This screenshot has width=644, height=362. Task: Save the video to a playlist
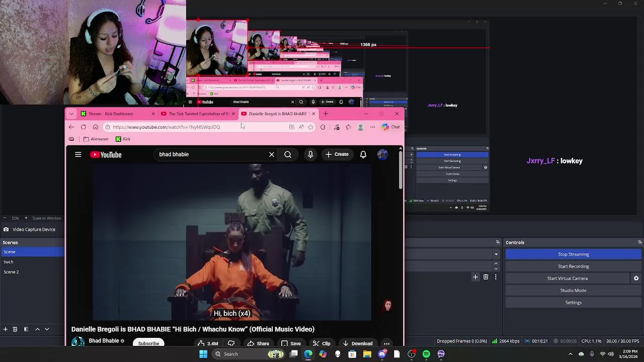(291, 343)
